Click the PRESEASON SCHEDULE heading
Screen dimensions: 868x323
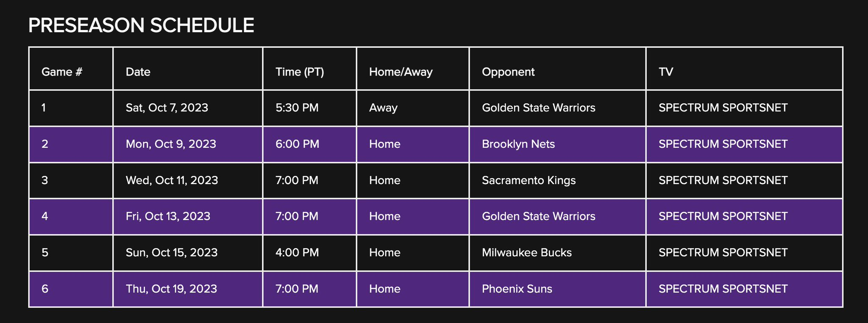141,25
